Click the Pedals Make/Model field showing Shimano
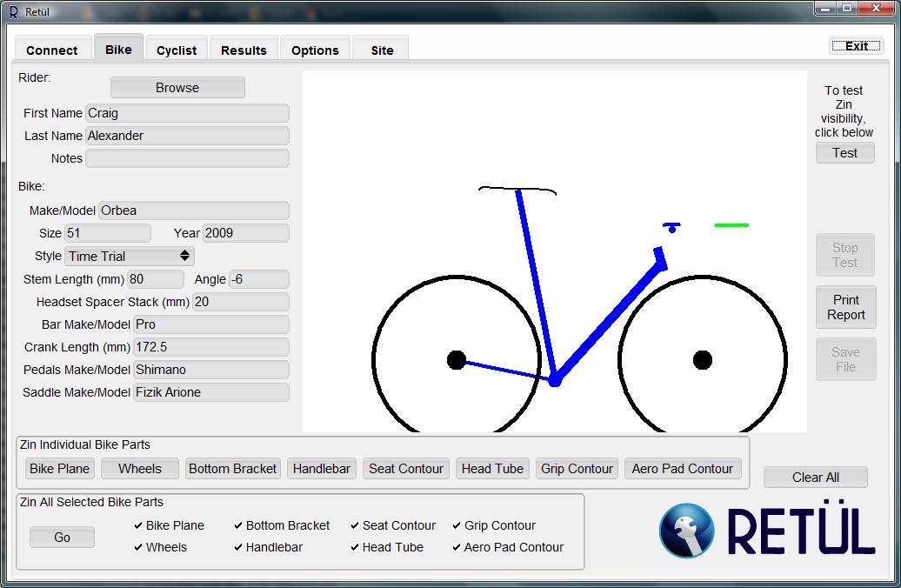This screenshot has width=901, height=588. click(x=211, y=369)
